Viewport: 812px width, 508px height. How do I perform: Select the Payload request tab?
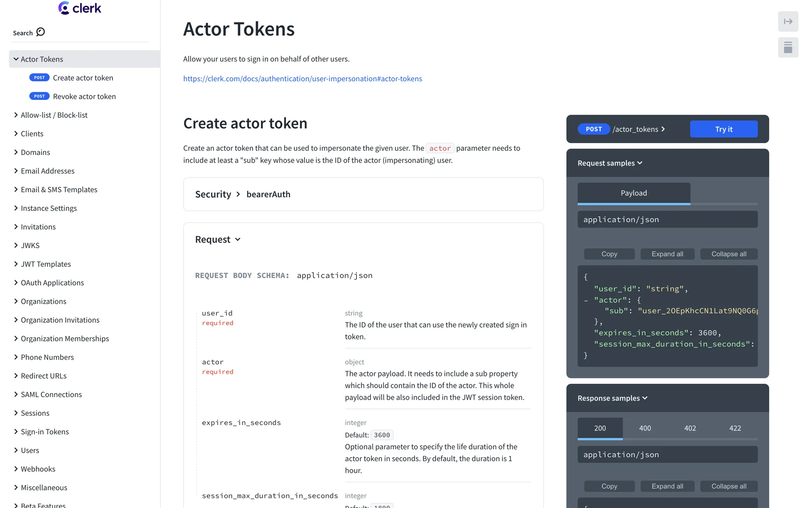pyautogui.click(x=634, y=193)
